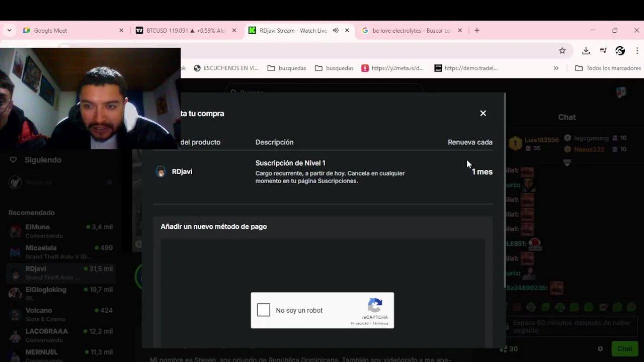This screenshot has height=362, width=644.
Task: Click the Chat panel header
Action: (567, 117)
